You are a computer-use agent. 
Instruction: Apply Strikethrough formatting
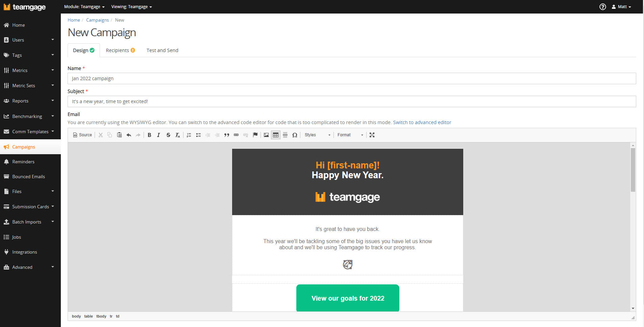[x=168, y=135]
